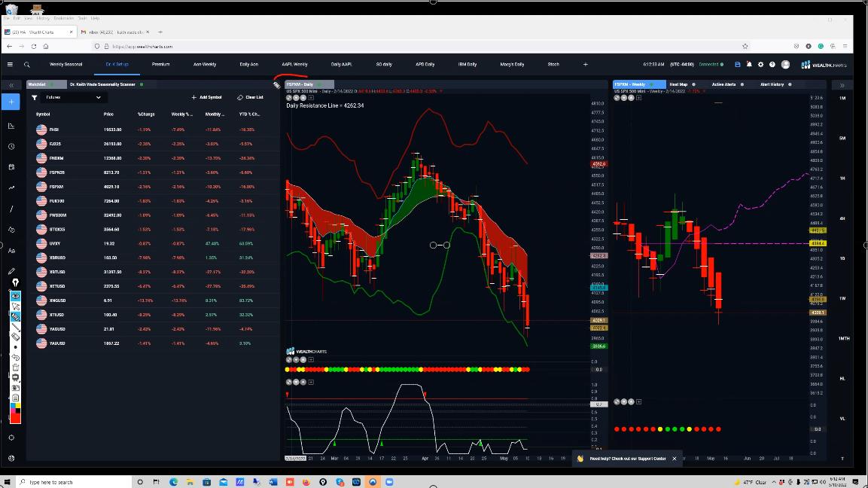The height and width of the screenshot is (488, 868).
Task: Select the 1M timeframe button
Action: [x=842, y=98]
